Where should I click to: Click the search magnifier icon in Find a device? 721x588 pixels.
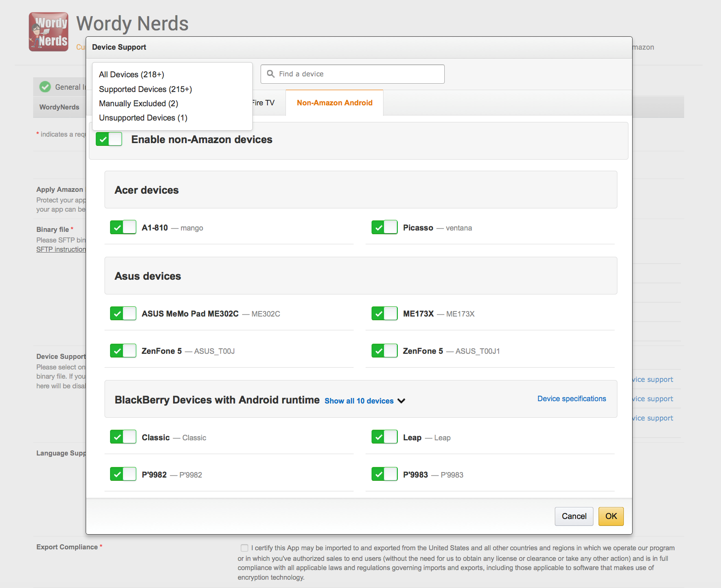[271, 74]
